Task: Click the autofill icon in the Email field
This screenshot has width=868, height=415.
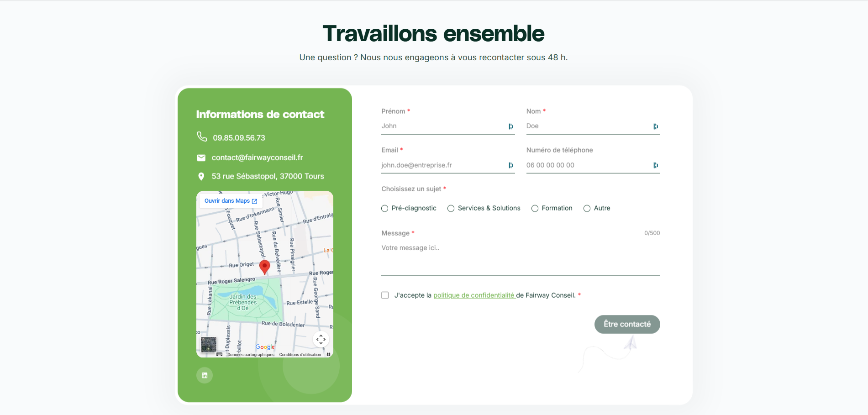Action: [511, 165]
